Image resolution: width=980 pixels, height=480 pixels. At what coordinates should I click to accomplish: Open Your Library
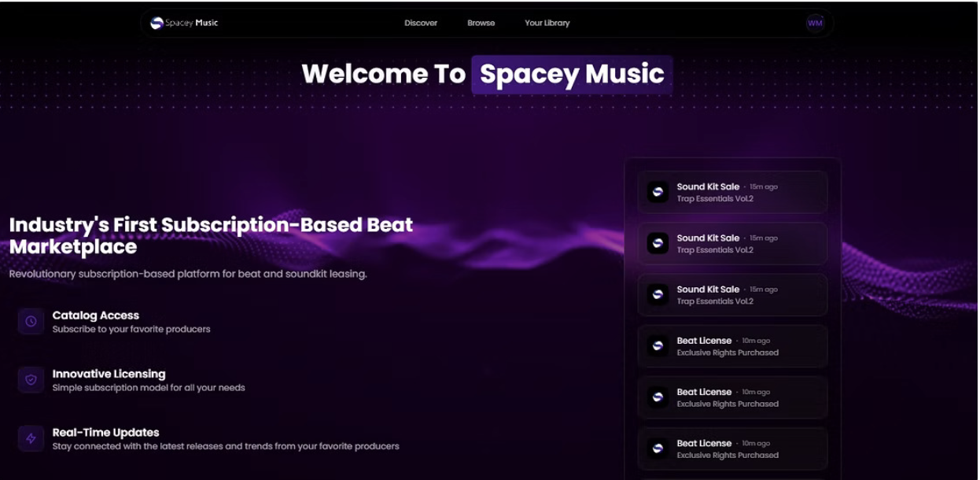point(547,23)
